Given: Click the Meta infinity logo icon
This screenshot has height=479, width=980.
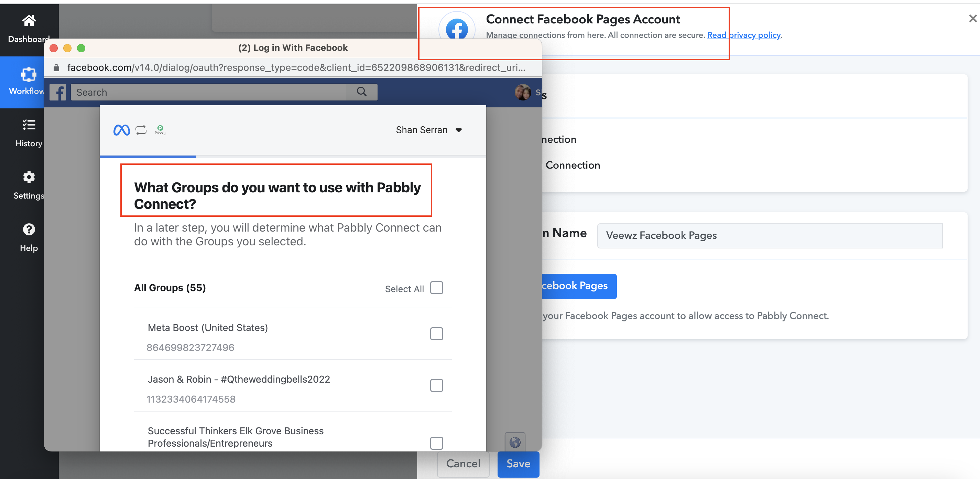Looking at the screenshot, I should tap(122, 130).
